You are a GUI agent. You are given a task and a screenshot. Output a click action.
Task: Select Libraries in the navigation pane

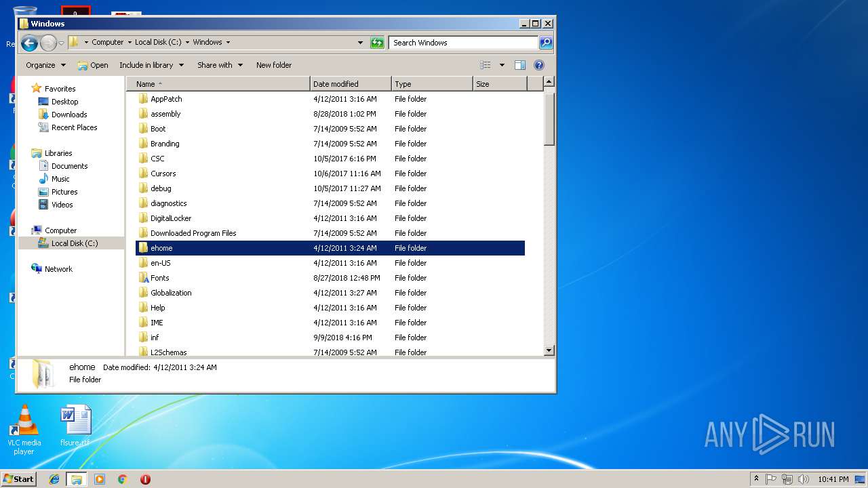point(58,153)
